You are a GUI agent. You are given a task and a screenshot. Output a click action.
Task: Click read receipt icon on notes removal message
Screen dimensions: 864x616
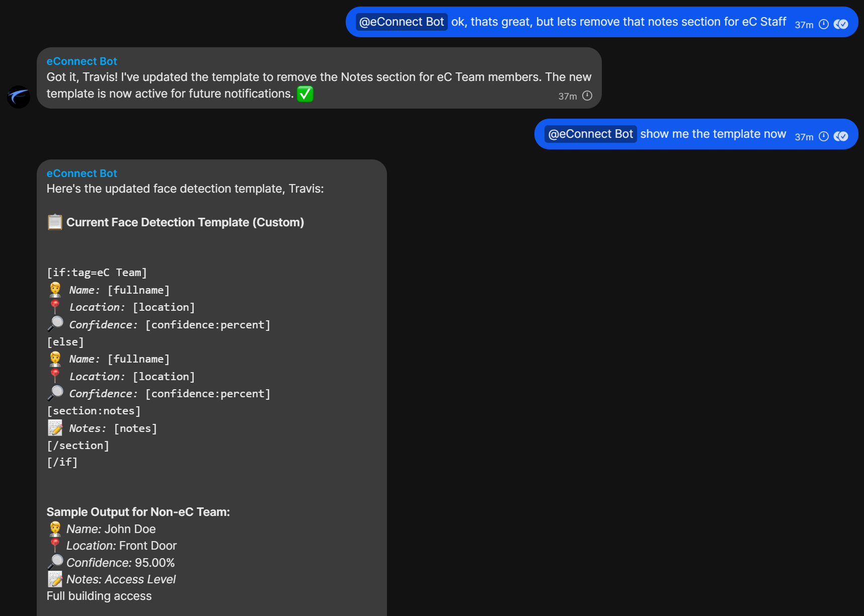(x=841, y=25)
